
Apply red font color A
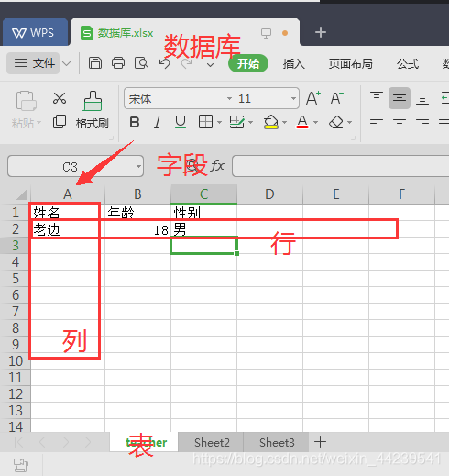coord(302,122)
